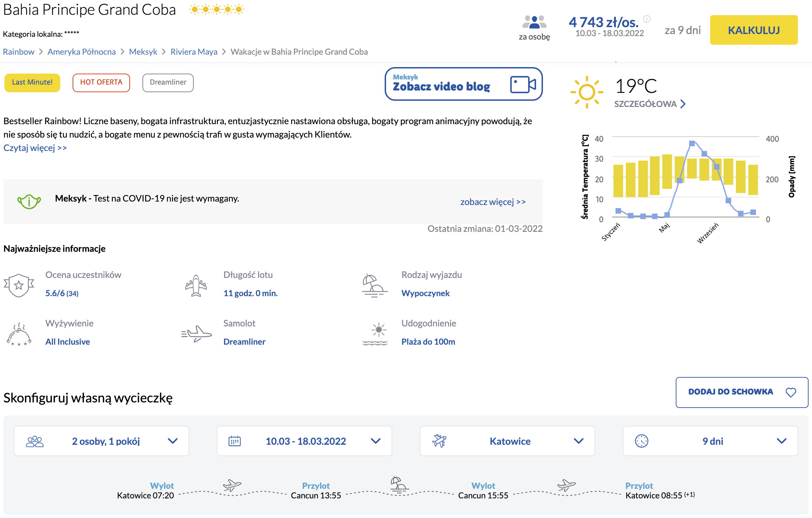Screen dimensions: 812x518
Task: Click chevron arrow of 9 dni dropdown
Action: 782,441
